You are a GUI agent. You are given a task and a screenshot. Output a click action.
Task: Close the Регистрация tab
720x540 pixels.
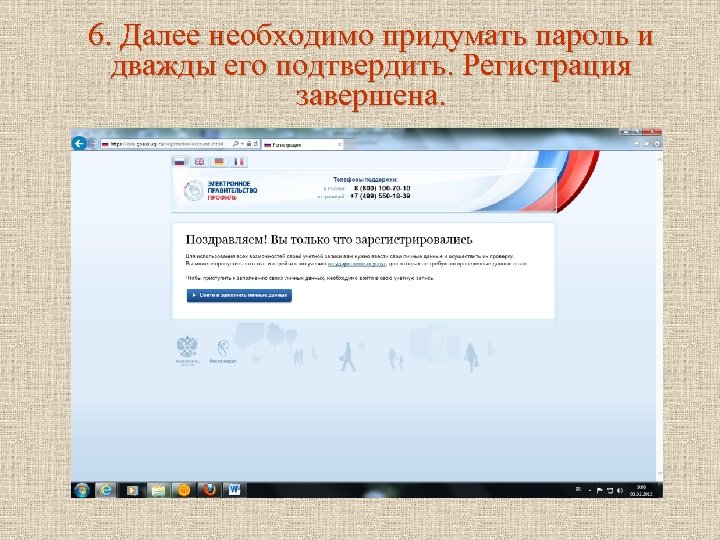click(339, 145)
